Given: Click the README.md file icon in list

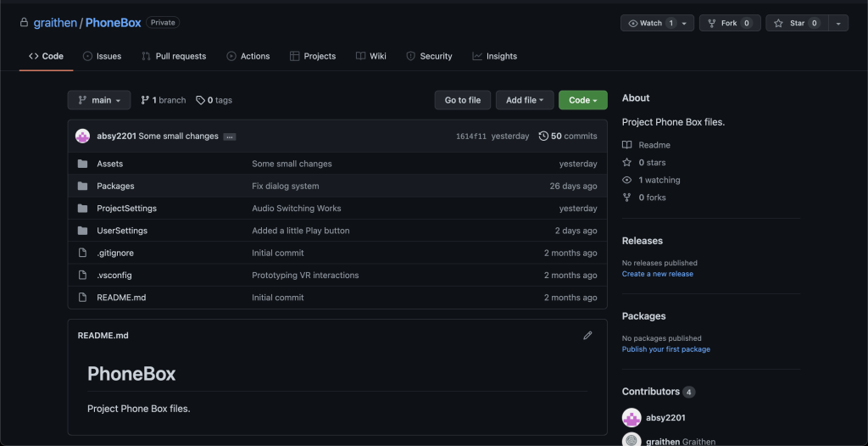Looking at the screenshot, I should click(x=82, y=298).
